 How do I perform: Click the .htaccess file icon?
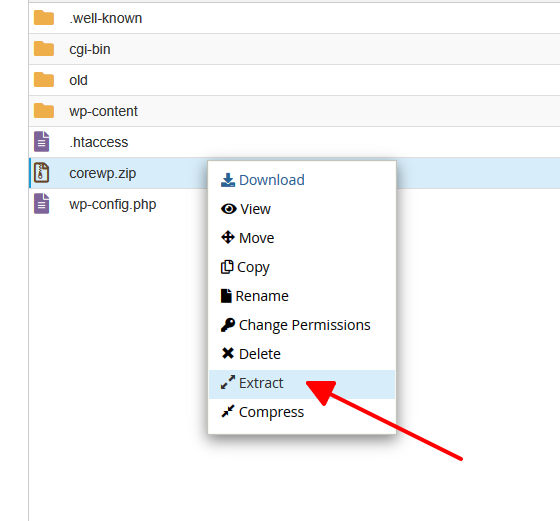41,141
